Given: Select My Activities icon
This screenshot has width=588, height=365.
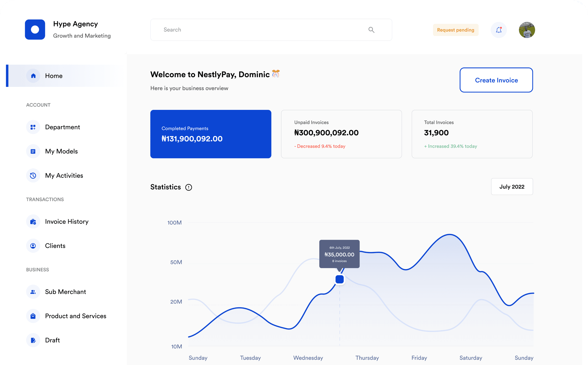Looking at the screenshot, I should click(x=33, y=175).
